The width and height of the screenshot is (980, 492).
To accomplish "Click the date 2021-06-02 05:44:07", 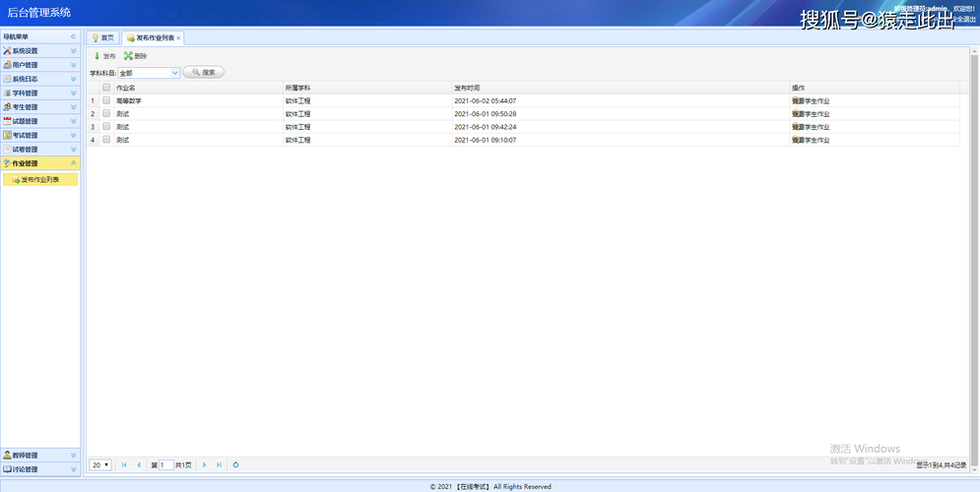I will (485, 100).
